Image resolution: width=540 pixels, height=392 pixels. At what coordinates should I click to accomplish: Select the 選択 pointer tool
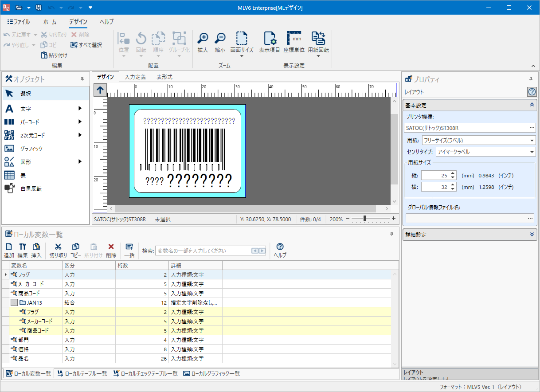tap(45, 94)
